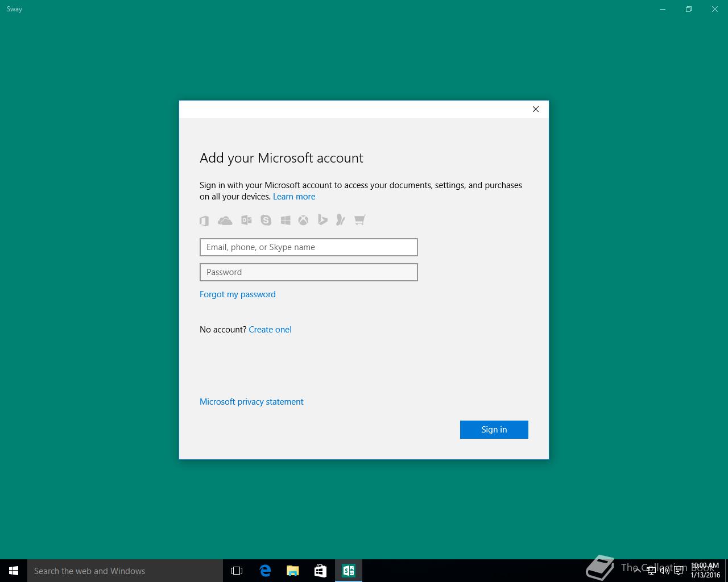Restore down the Sway window
Image resolution: width=728 pixels, height=582 pixels.
pyautogui.click(x=689, y=9)
